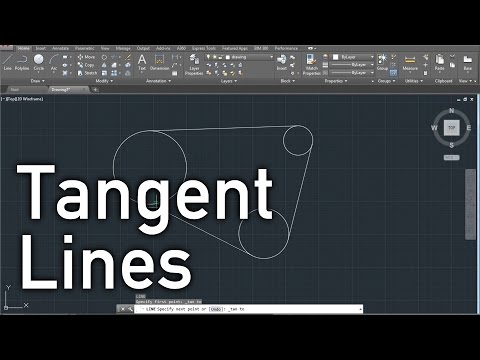Open Layer Properties manager
Viewport: 480px width, 360px height.
click(x=194, y=65)
